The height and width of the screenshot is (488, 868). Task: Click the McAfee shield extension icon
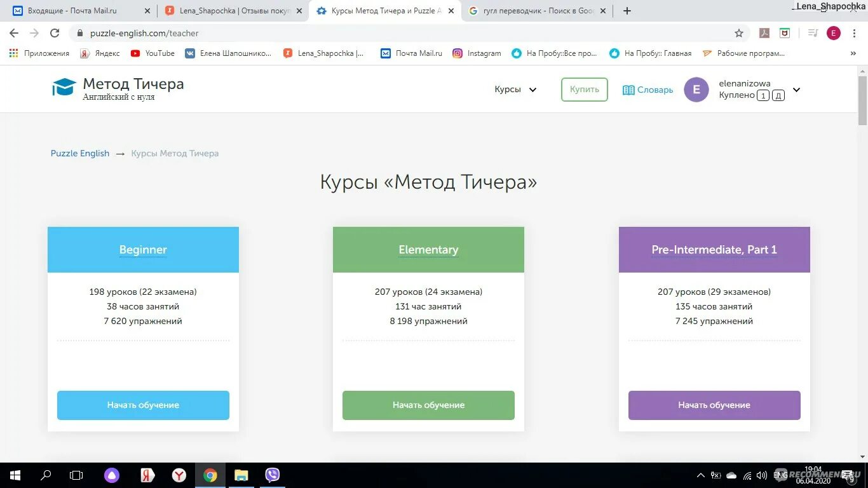click(x=785, y=33)
